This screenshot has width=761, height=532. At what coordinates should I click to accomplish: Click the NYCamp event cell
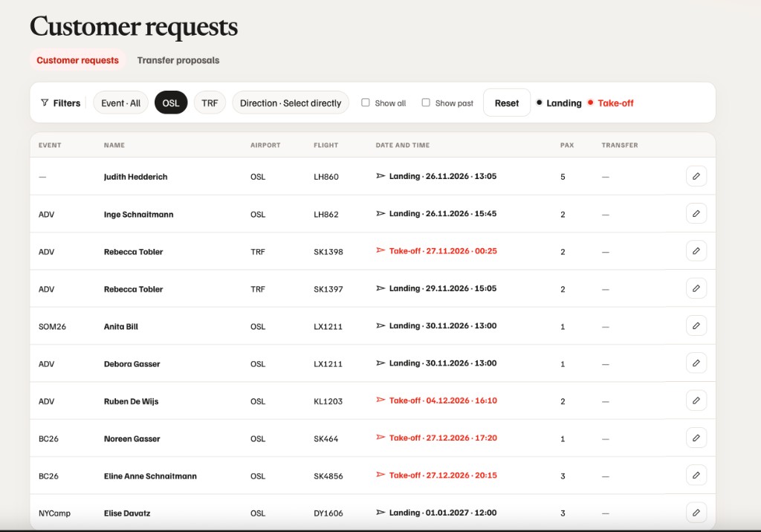[54, 513]
